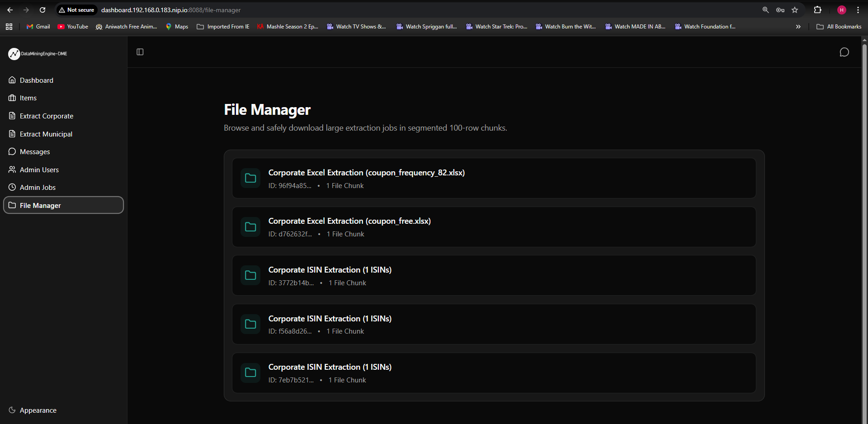Open Corporate ISIN Extraction title above ID f56a8d26
The width and height of the screenshot is (868, 424).
(x=330, y=319)
